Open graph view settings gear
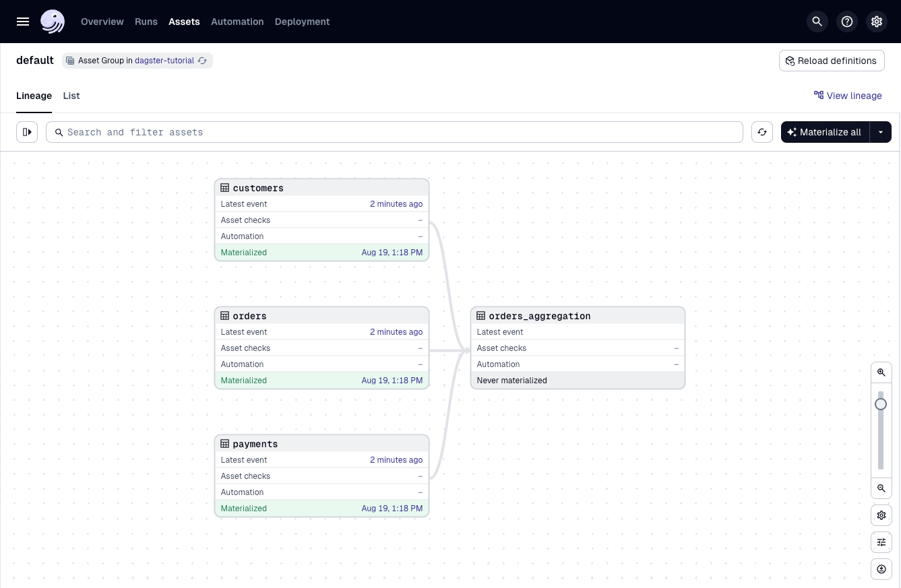This screenshot has height=588, width=901. [x=881, y=515]
